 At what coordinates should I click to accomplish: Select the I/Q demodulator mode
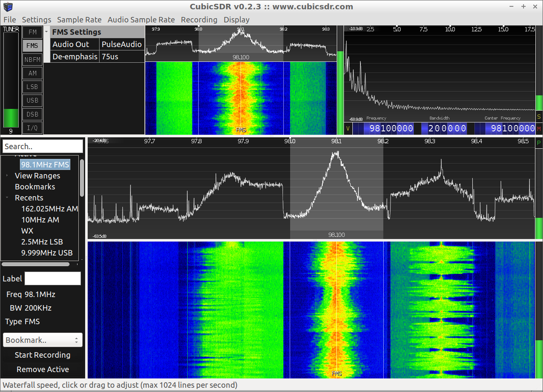point(33,128)
